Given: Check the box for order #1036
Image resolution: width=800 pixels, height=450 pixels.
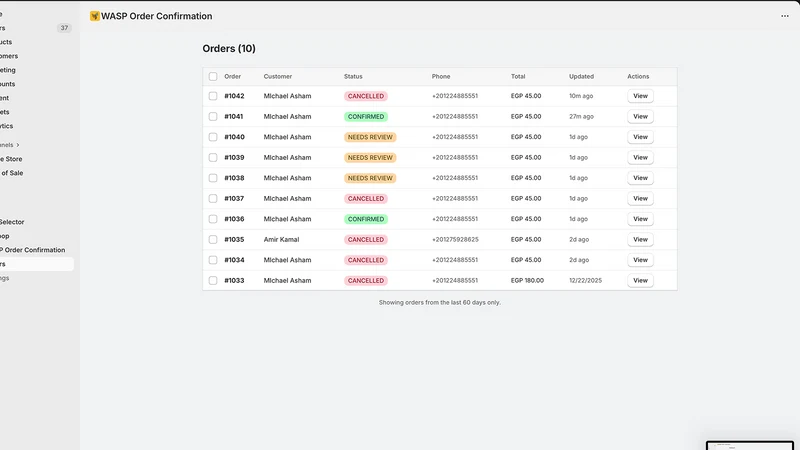Looking at the screenshot, I should coord(213,219).
